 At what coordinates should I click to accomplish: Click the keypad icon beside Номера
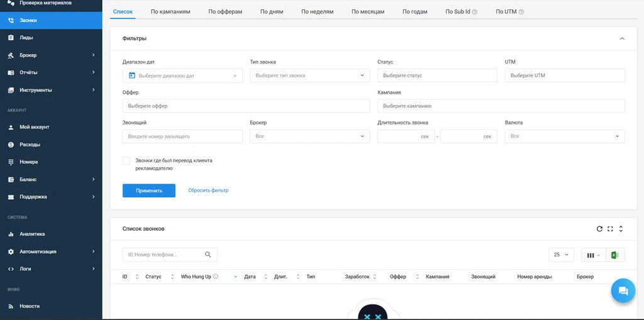click(x=11, y=162)
